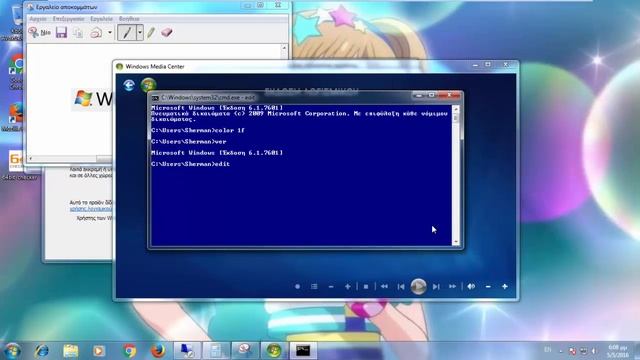Click the channel down minus button
The height and width of the screenshot is (360, 640).
tap(331, 287)
